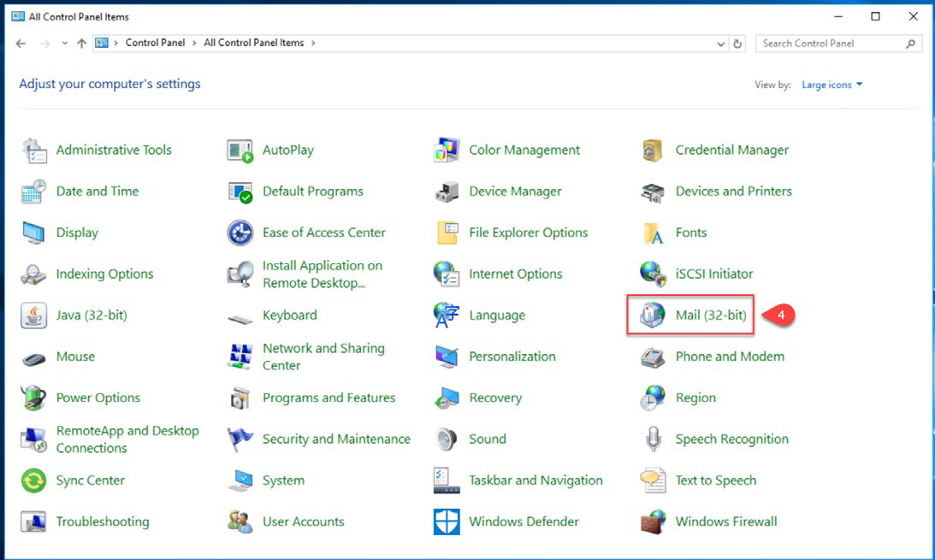The width and height of the screenshot is (935, 560).
Task: Click the Device Manager icon
Action: click(x=447, y=192)
